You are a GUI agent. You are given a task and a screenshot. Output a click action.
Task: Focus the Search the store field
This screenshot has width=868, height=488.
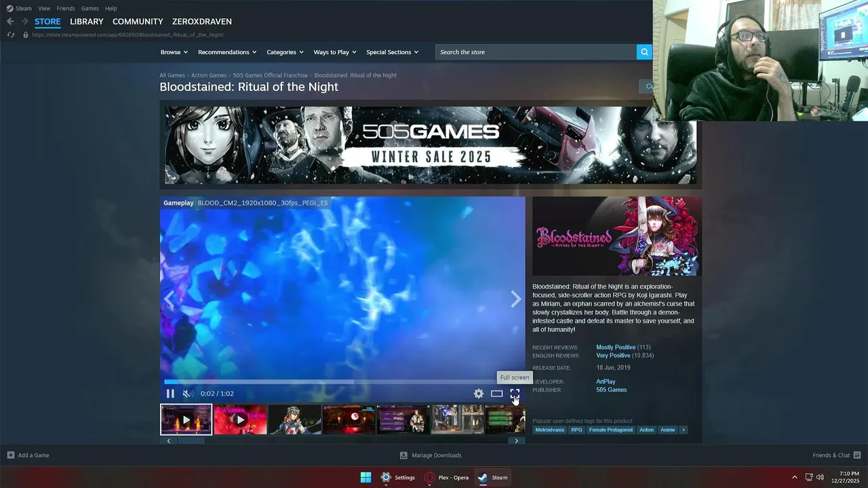536,52
